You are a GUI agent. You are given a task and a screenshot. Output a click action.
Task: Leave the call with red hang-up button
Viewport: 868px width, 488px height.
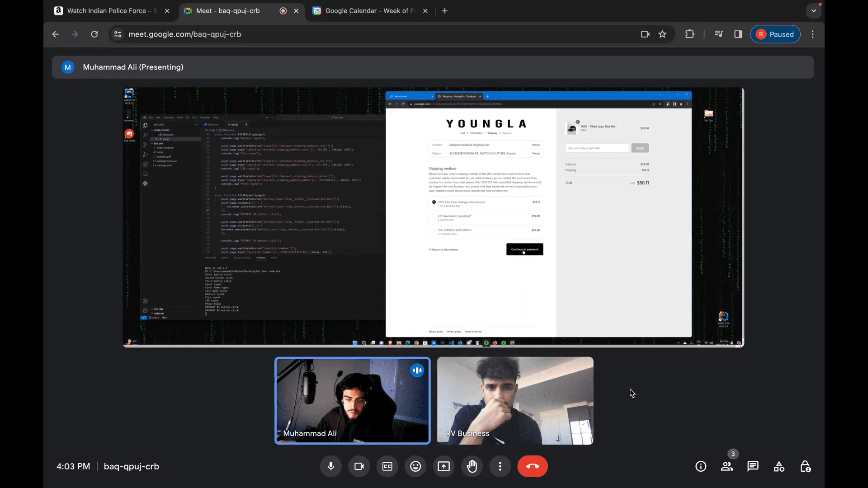(533, 466)
